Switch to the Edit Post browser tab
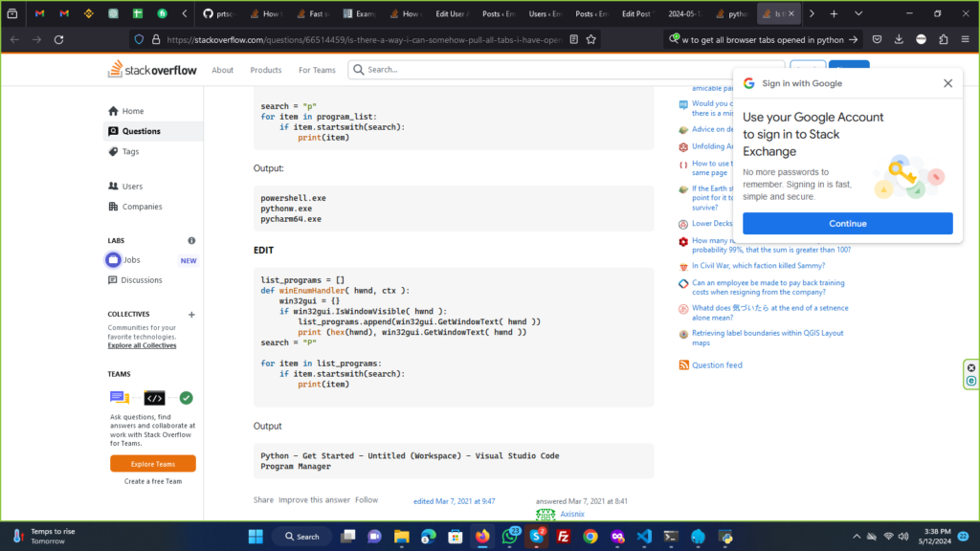This screenshot has height=551, width=980. 637,14
